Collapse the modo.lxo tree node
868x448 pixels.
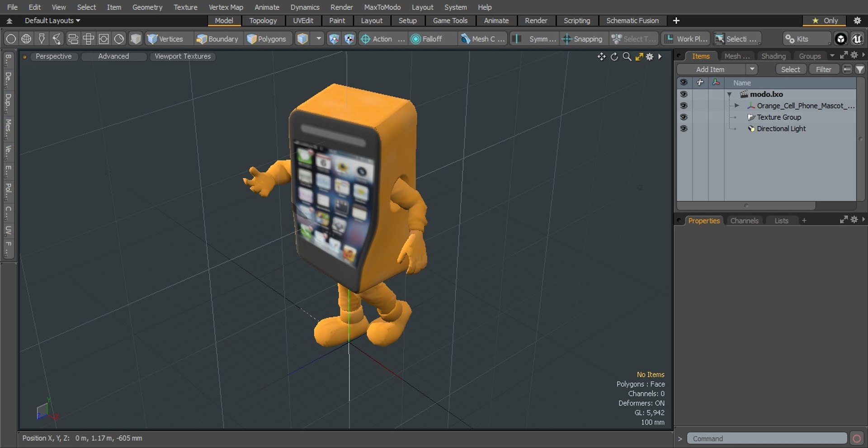pyautogui.click(x=729, y=94)
